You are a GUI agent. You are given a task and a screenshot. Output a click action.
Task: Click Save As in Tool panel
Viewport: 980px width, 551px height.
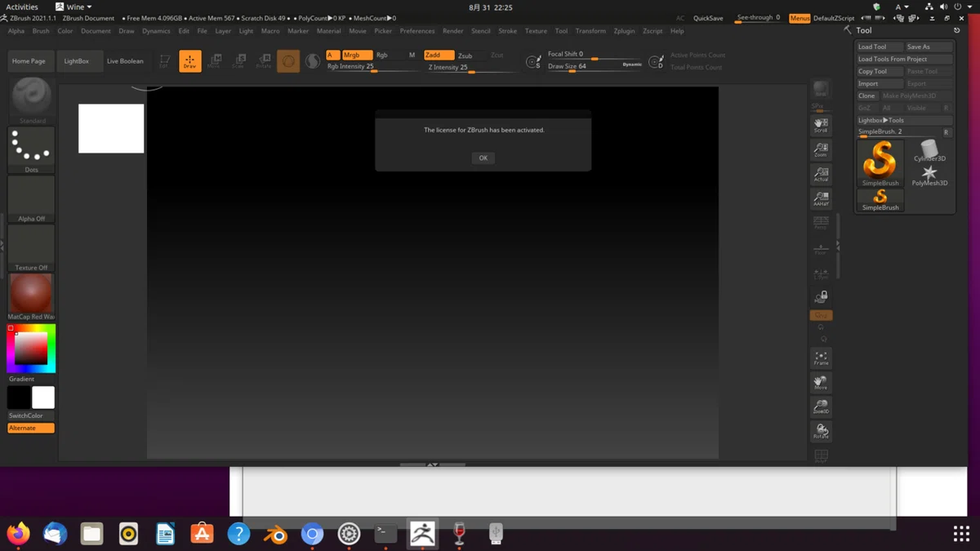point(929,47)
